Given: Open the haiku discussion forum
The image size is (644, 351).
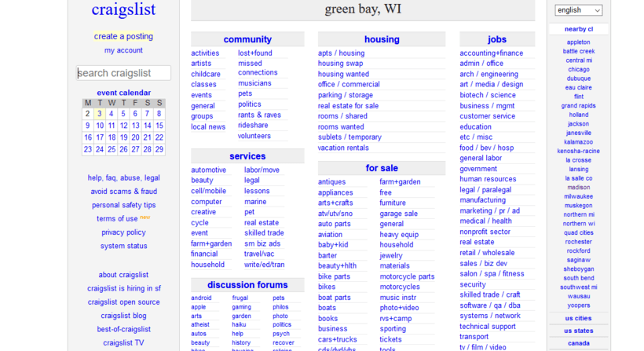Looking at the screenshot, I should pos(239,325).
